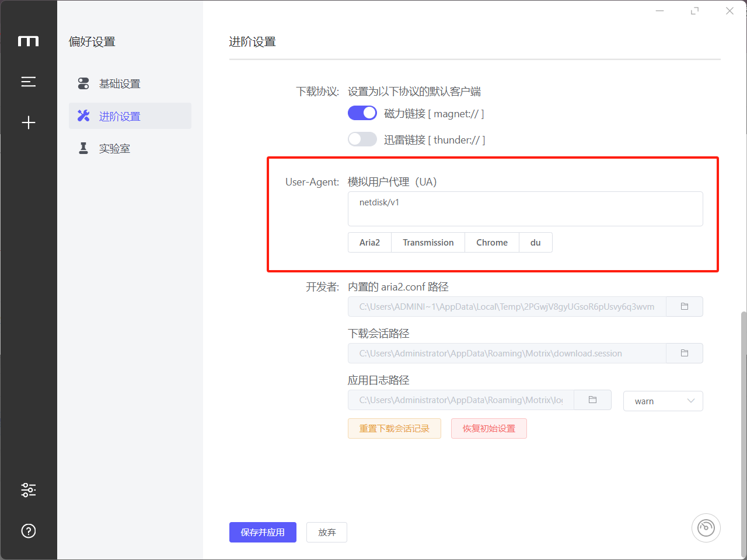Maximize the Motrix window
The image size is (747, 560).
[694, 10]
